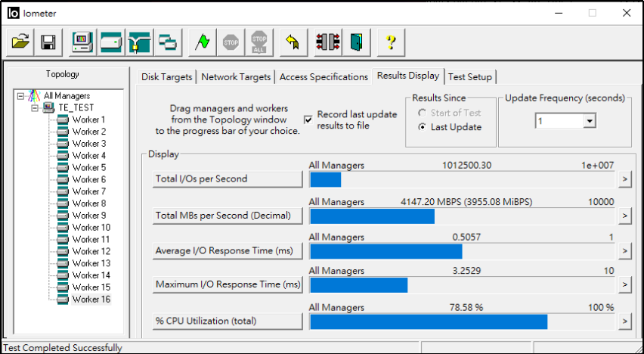Select Worker 3 in Topology tree
The image size is (644, 354).
(88, 144)
